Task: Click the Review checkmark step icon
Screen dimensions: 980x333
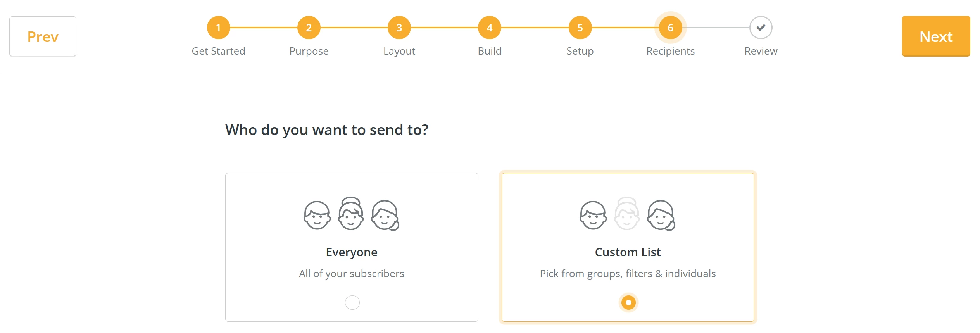Action: [761, 28]
